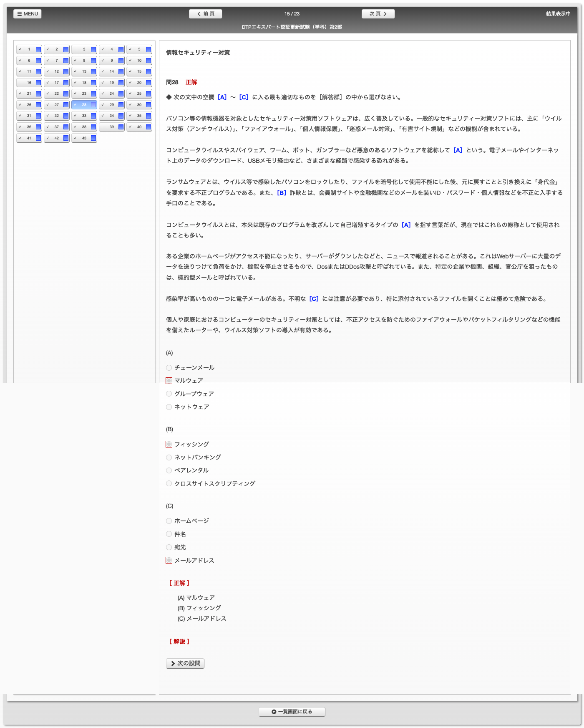
Task: Click the blue flag square on question 39
Action: 121,127
